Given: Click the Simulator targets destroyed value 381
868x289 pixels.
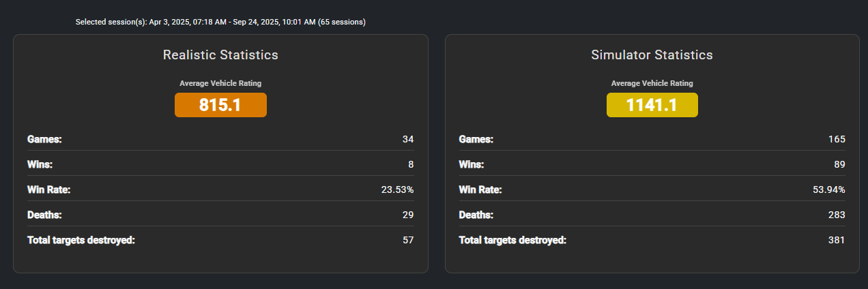Looking at the screenshot, I should pos(837,240).
